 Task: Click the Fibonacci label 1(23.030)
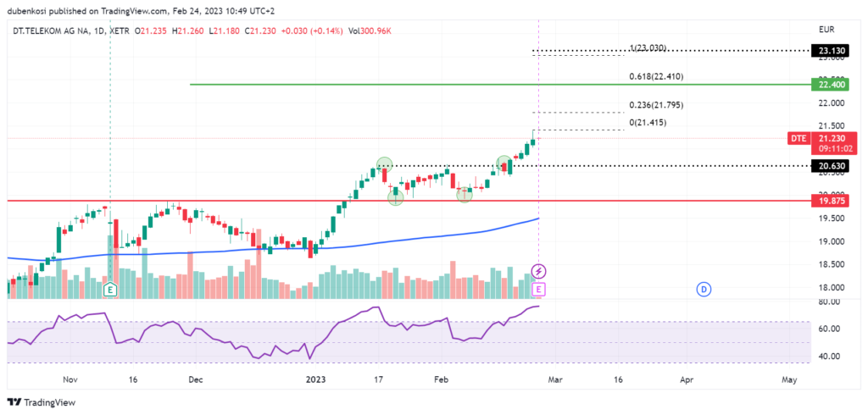click(x=648, y=48)
